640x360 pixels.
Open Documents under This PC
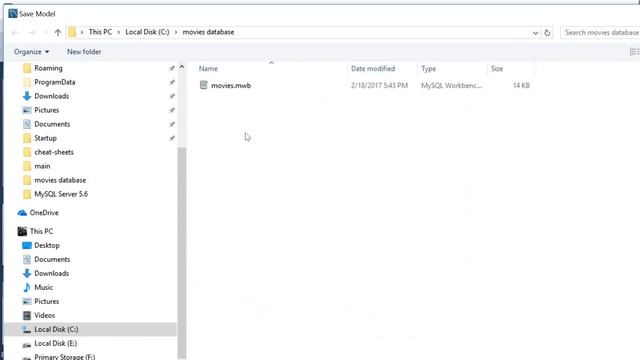click(x=52, y=259)
